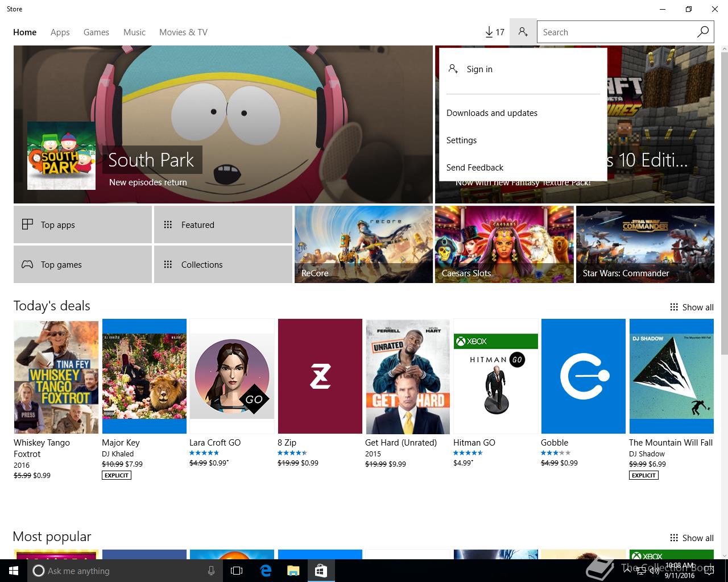Viewport: 728px width, 582px height.
Task: Switch to the Movies & TV tab
Action: pyautogui.click(x=183, y=32)
